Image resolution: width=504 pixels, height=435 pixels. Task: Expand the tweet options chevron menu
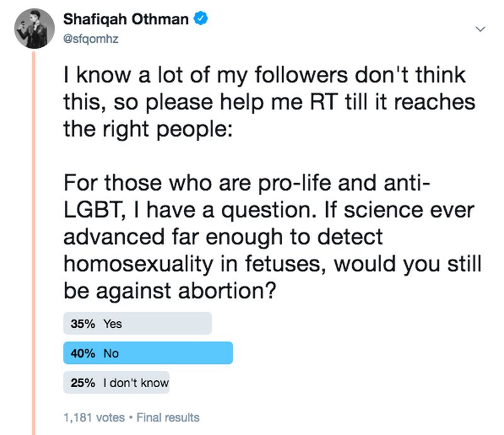point(480,30)
